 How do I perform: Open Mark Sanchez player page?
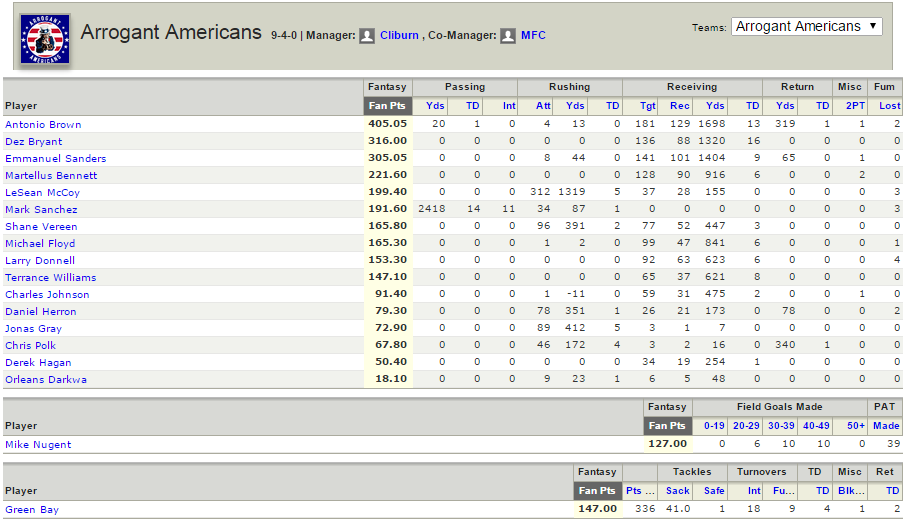point(41,210)
